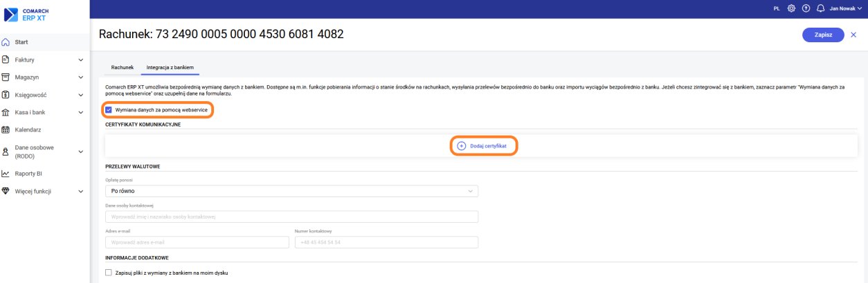Switch language using PL selector
Viewport: 868px width, 283px height.
[x=776, y=8]
